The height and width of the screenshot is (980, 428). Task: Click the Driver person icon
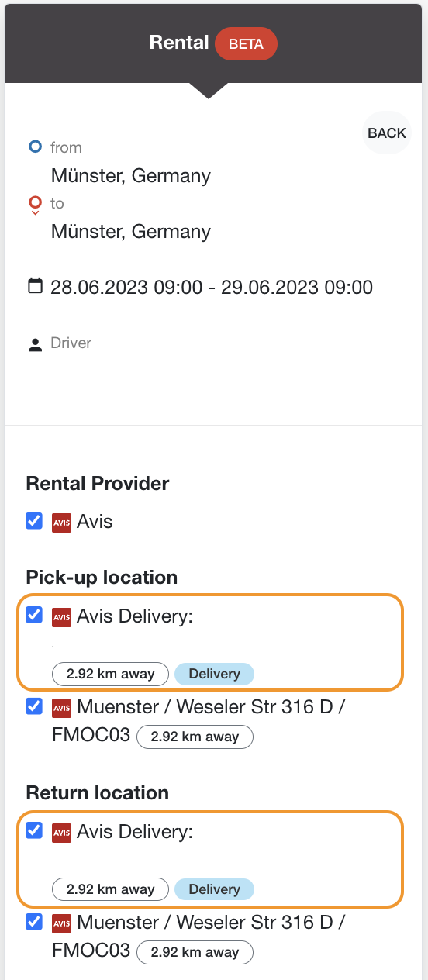point(35,344)
